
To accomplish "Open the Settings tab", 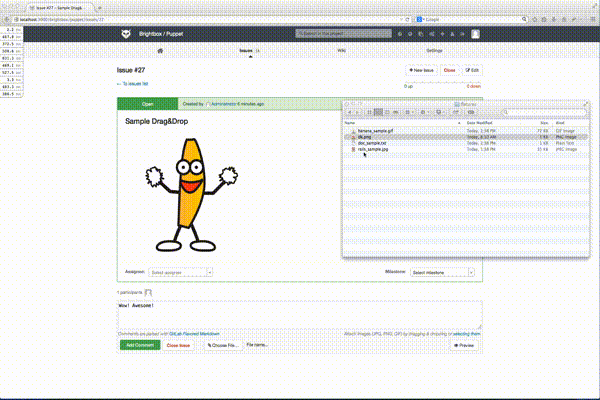I will pyautogui.click(x=435, y=49).
